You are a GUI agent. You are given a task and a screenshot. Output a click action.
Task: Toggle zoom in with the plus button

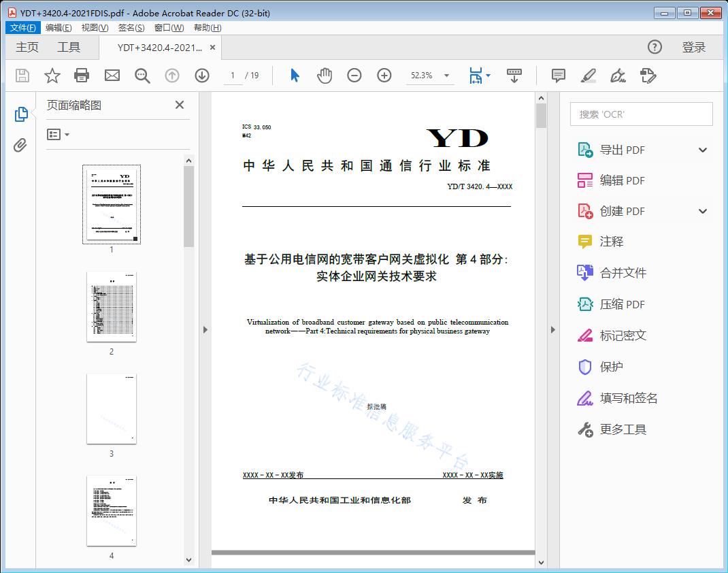point(384,76)
